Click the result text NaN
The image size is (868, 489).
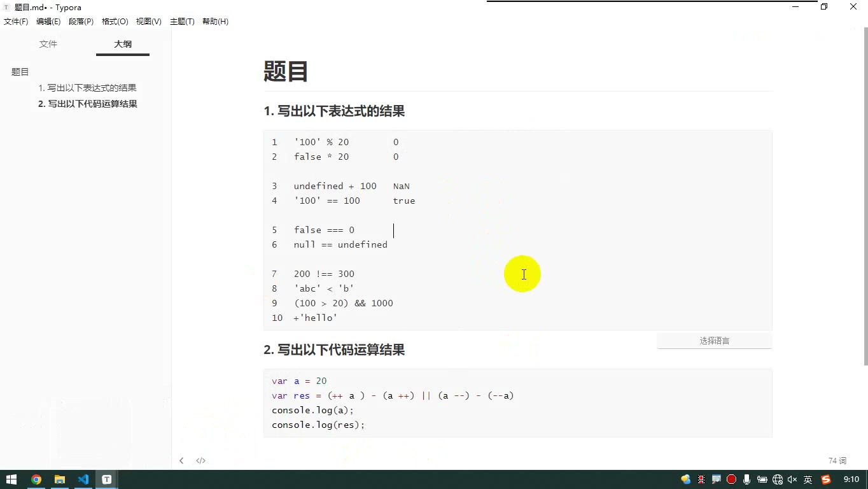click(x=402, y=186)
